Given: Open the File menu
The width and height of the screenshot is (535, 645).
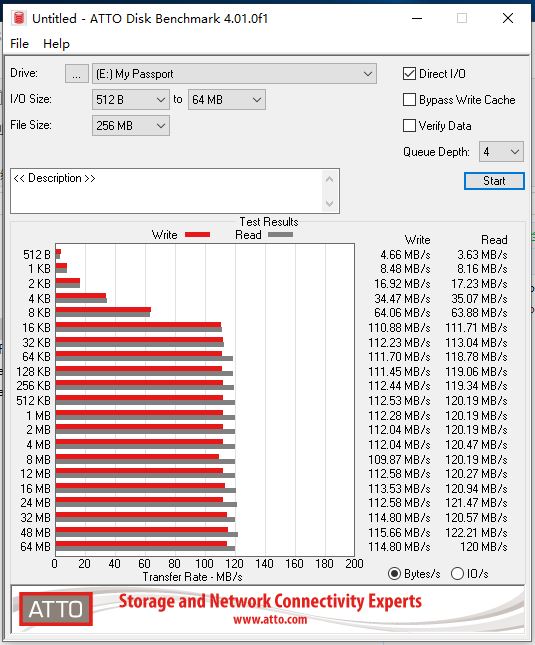Looking at the screenshot, I should pyautogui.click(x=19, y=44).
